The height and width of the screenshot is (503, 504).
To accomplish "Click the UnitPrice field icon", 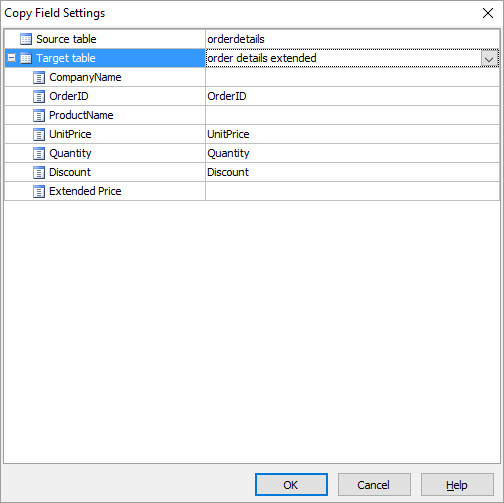I will click(x=39, y=134).
